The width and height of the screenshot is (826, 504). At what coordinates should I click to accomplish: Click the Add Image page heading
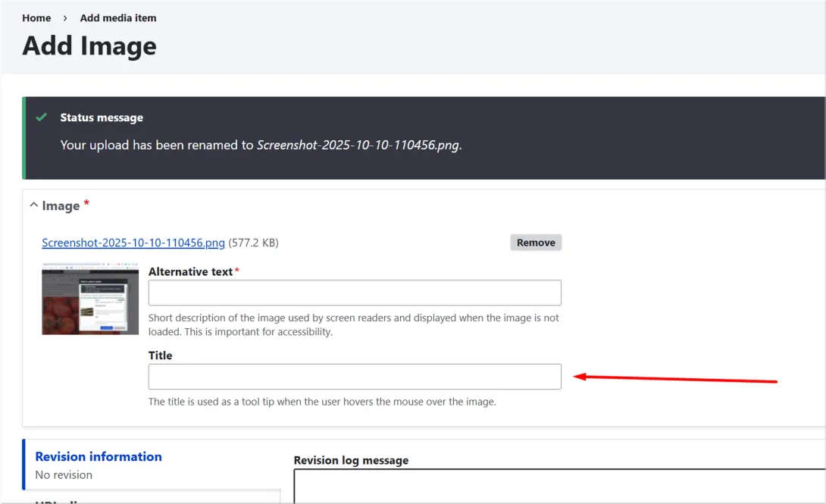click(89, 45)
